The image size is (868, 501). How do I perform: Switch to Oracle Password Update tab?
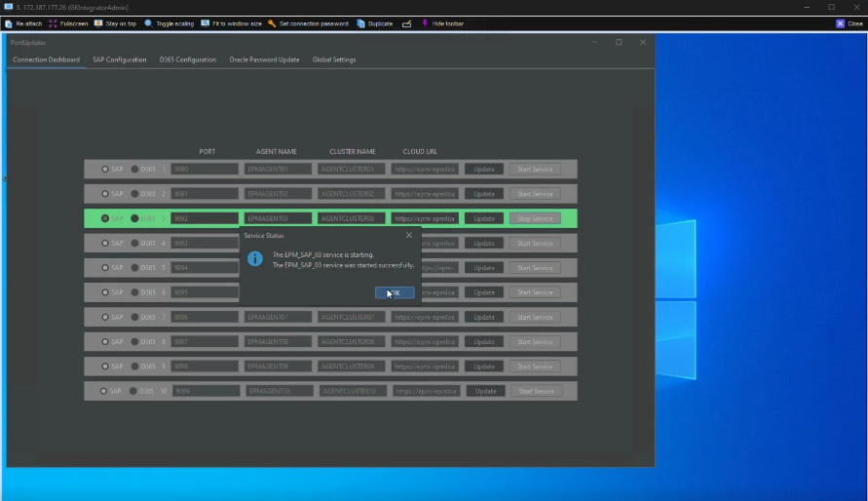pos(264,59)
